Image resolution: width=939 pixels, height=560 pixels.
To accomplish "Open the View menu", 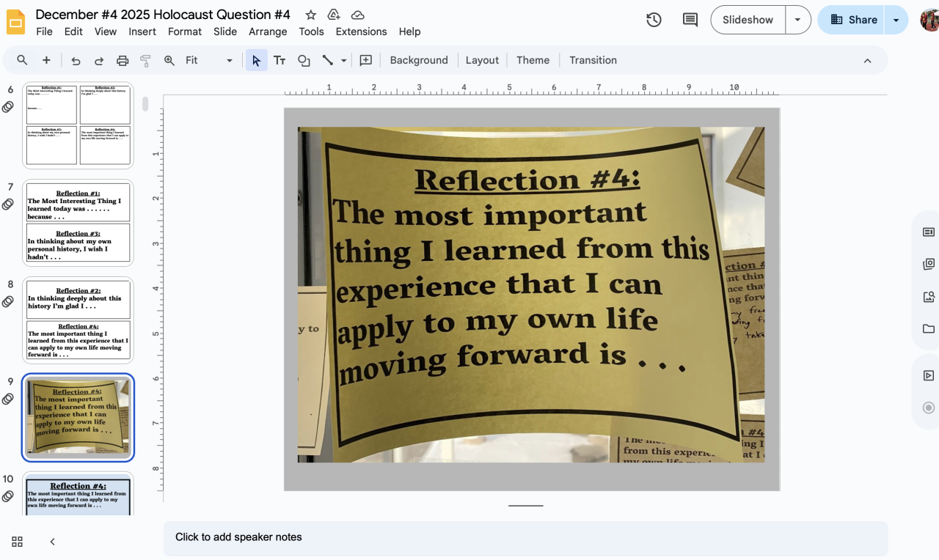I will point(106,32).
